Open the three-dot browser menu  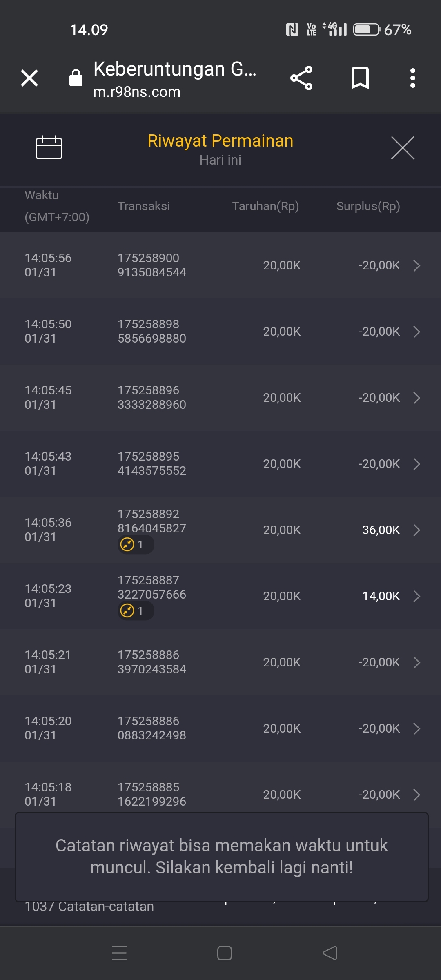tap(413, 78)
